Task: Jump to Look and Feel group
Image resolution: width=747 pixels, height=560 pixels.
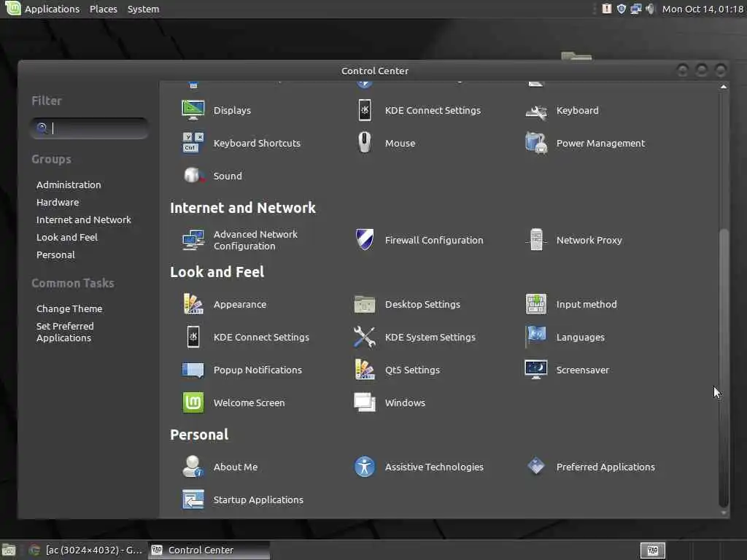Action: 67,237
